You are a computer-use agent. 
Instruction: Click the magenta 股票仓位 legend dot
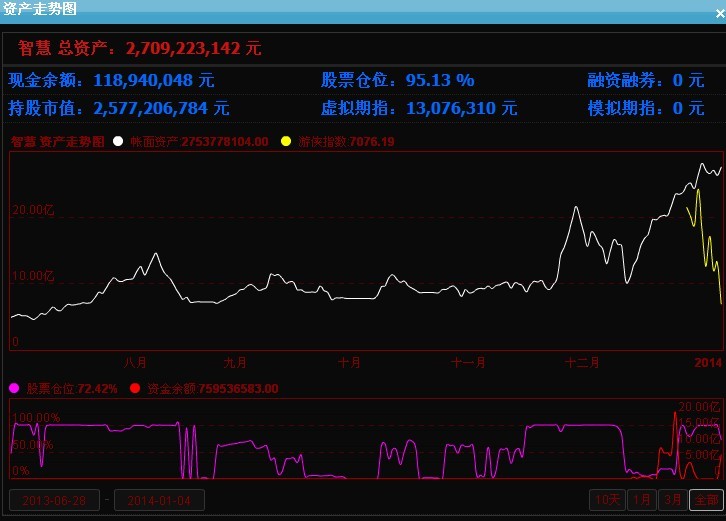pos(14,388)
